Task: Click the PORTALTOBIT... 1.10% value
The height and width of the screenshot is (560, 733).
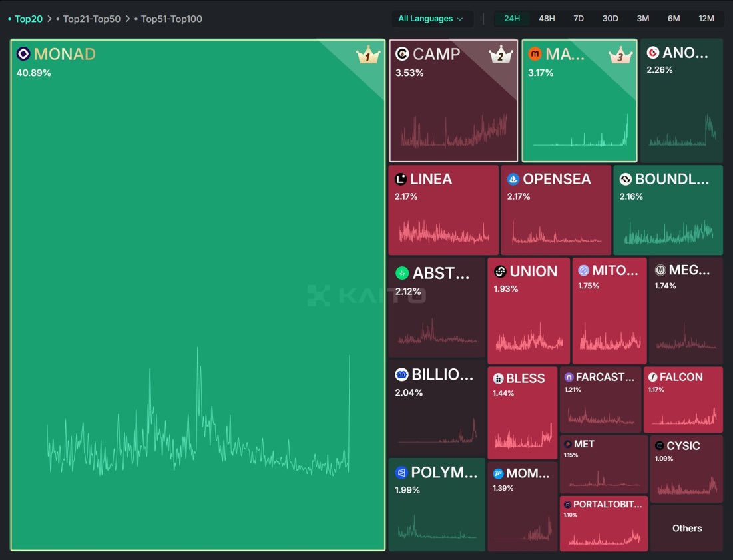Action: click(x=571, y=515)
